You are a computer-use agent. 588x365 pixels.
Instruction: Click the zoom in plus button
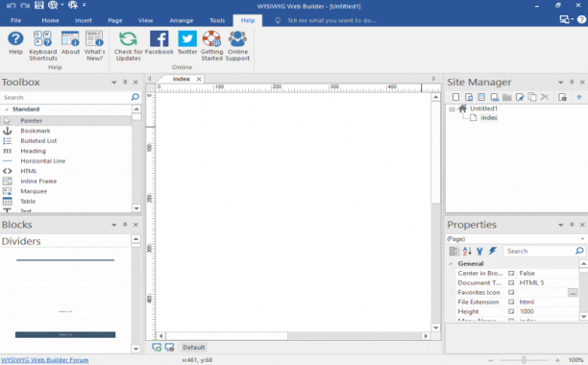(557, 360)
